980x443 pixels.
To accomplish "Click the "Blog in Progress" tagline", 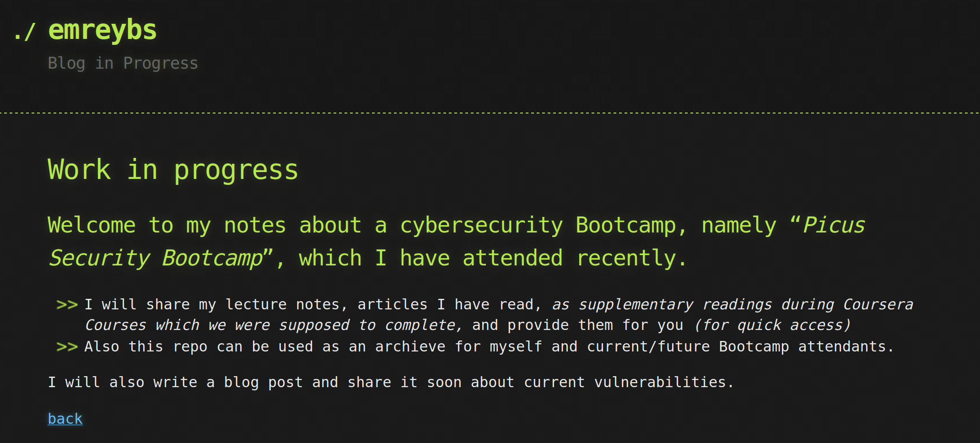I will tap(123, 63).
